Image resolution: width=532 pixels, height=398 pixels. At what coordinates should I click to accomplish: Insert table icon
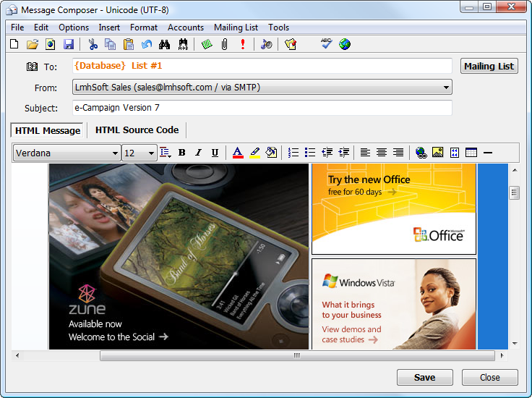point(471,153)
